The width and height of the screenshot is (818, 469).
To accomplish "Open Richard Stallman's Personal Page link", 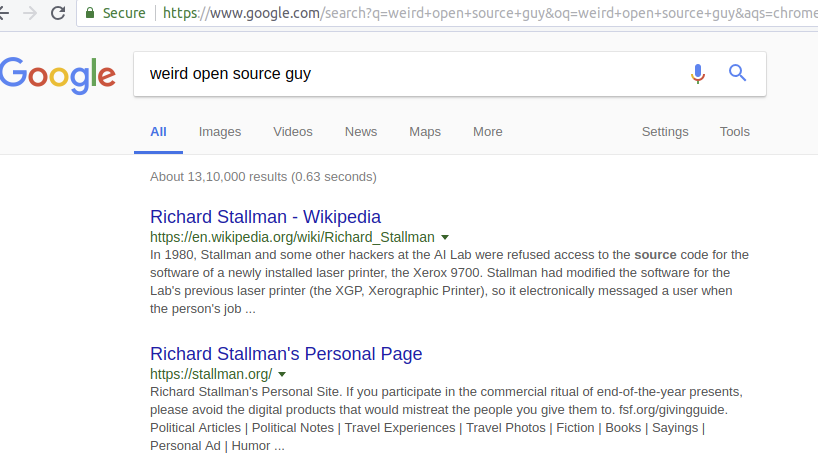I will pyautogui.click(x=286, y=353).
